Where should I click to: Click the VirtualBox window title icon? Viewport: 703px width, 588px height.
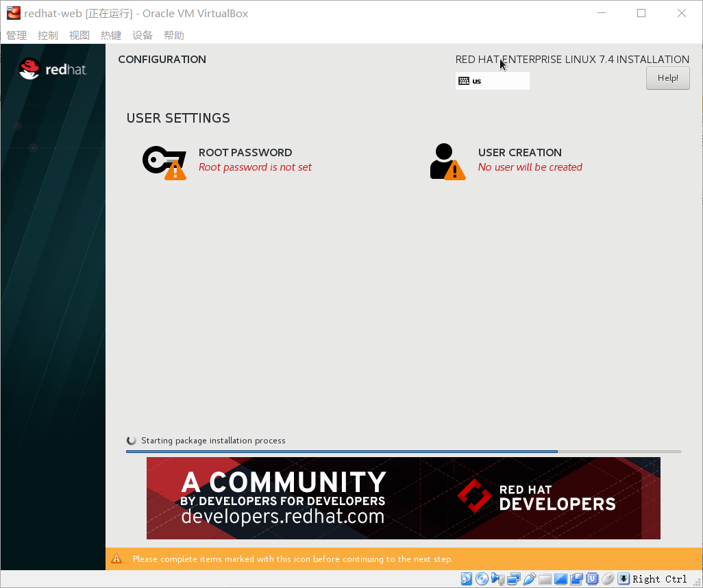click(x=14, y=13)
